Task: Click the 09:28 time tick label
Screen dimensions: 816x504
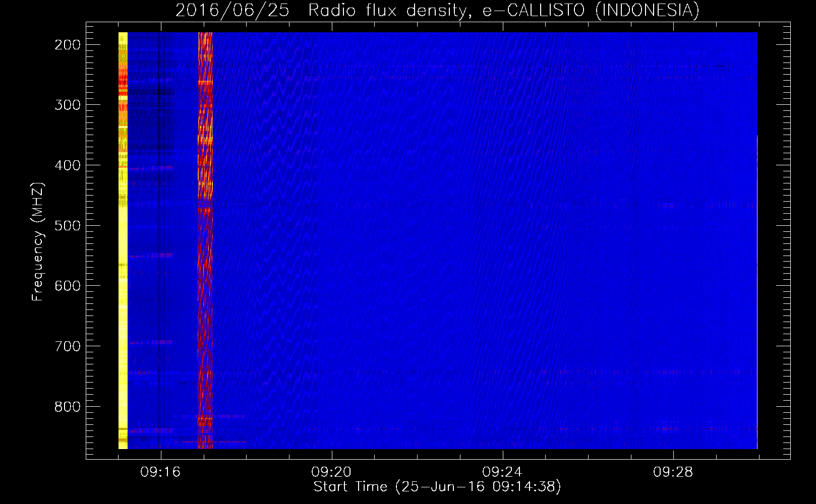Action: pyautogui.click(x=673, y=472)
